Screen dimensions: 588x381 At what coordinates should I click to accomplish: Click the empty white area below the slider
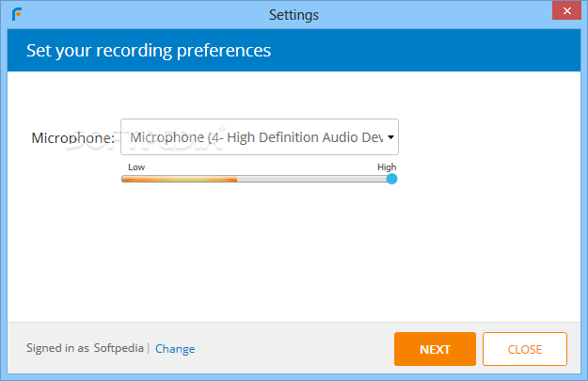click(294, 255)
